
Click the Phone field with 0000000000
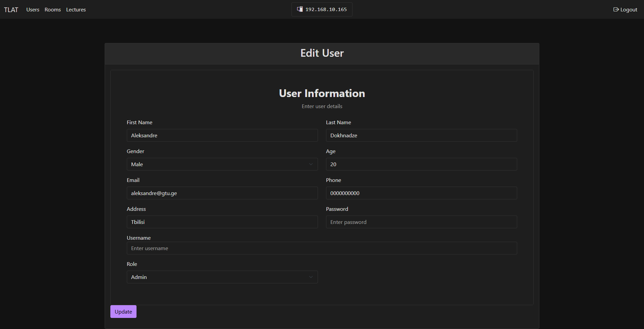click(x=421, y=193)
